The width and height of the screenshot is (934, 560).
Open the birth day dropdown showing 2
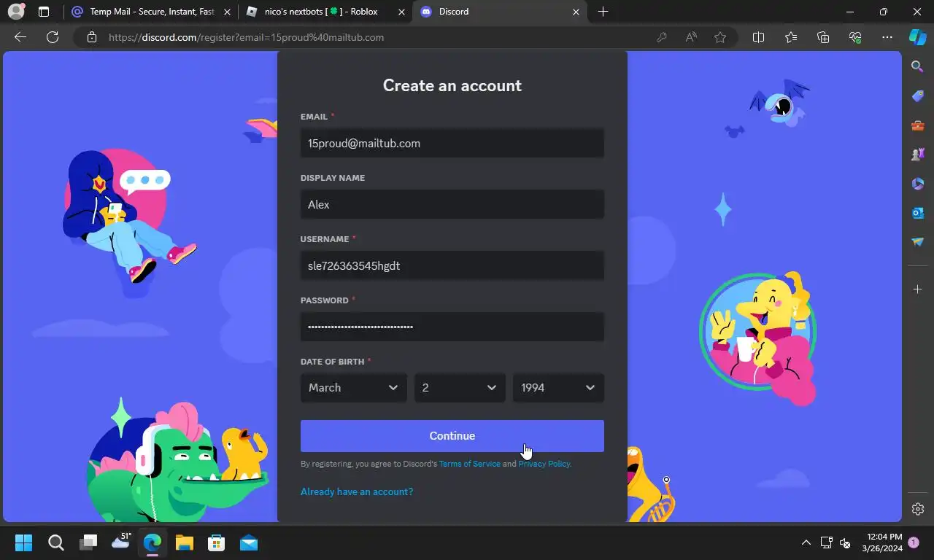coord(460,388)
